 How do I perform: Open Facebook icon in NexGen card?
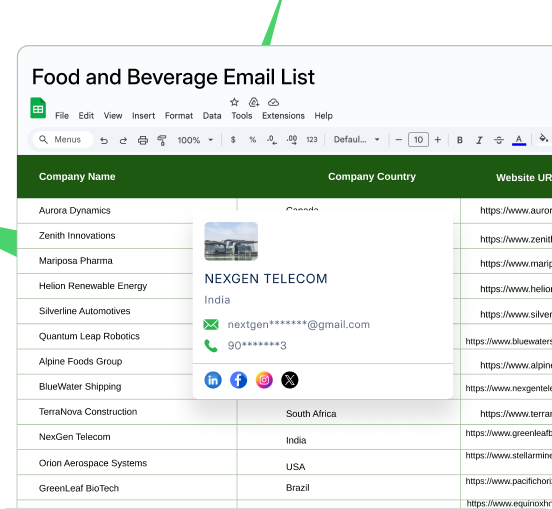click(238, 380)
